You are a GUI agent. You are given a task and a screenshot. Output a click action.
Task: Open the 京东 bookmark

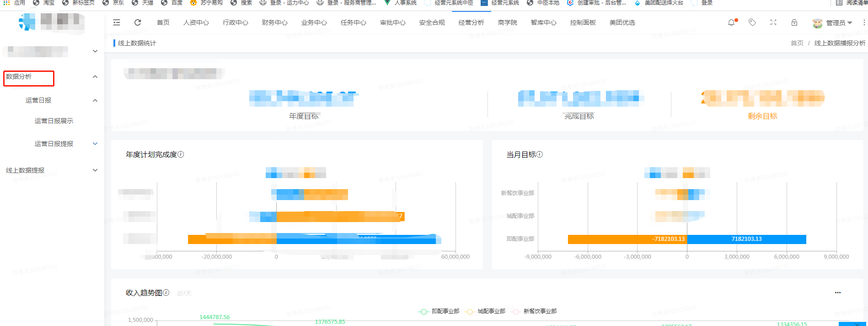pos(113,3)
